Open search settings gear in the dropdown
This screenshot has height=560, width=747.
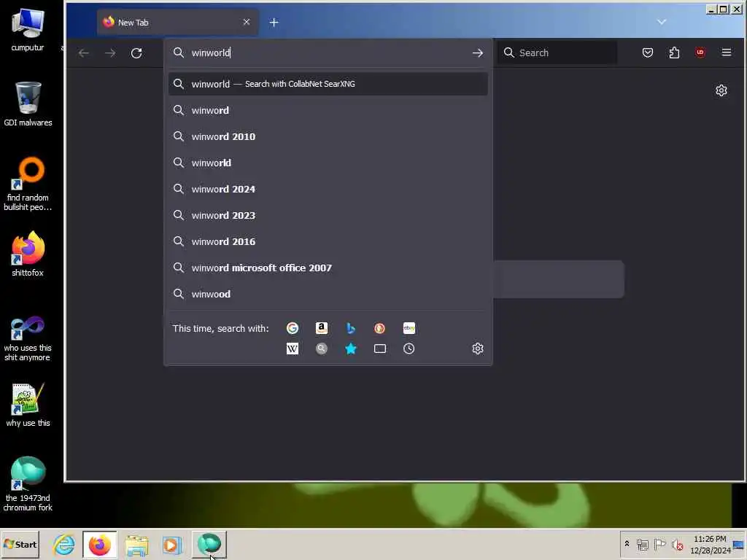click(x=478, y=349)
